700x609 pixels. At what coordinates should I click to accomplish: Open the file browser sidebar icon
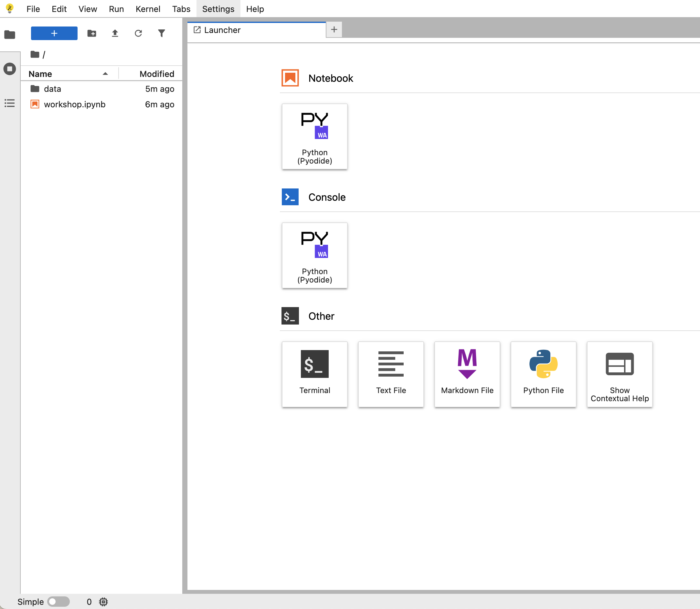click(x=9, y=34)
